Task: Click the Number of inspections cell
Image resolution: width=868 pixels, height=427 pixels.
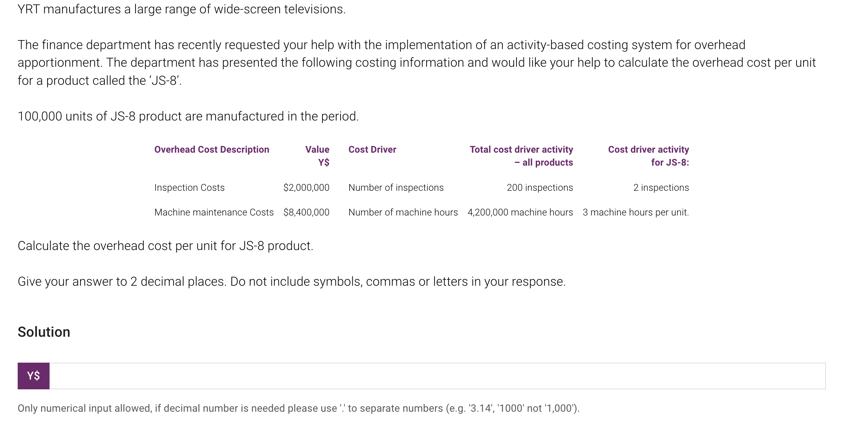Action: point(396,188)
